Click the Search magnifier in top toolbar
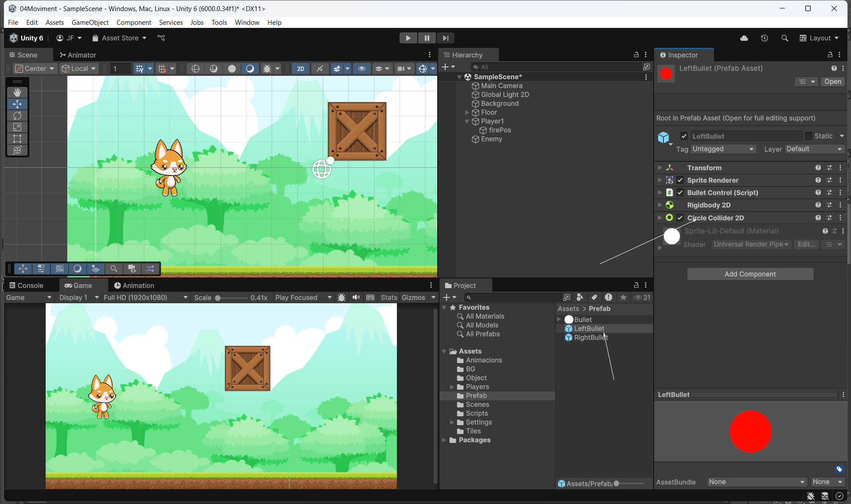The height and width of the screenshot is (504, 851). click(x=784, y=38)
